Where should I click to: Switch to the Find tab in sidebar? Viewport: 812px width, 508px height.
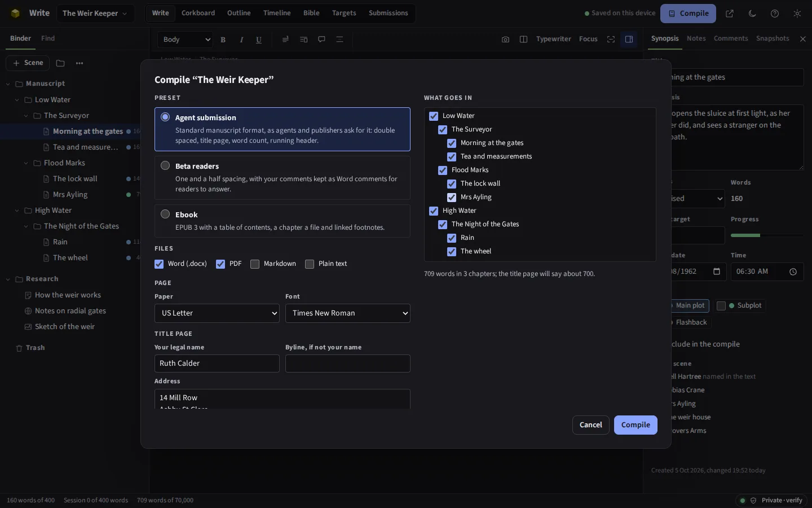[x=48, y=38]
